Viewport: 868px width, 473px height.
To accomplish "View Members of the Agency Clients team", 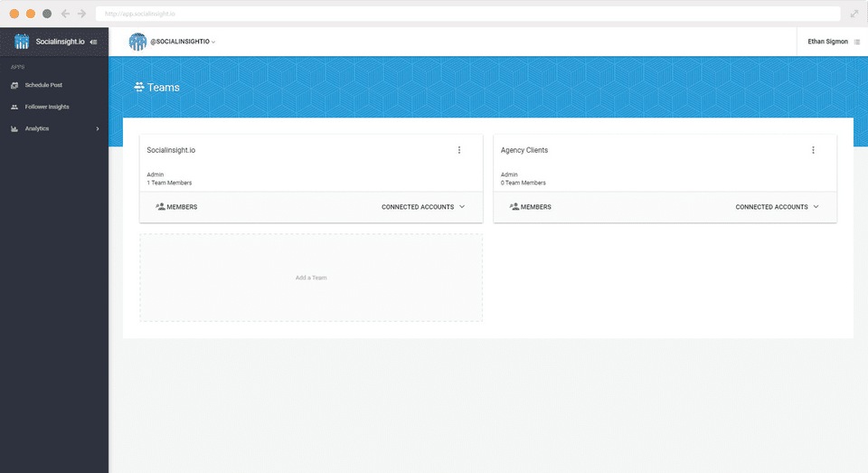I will [531, 207].
